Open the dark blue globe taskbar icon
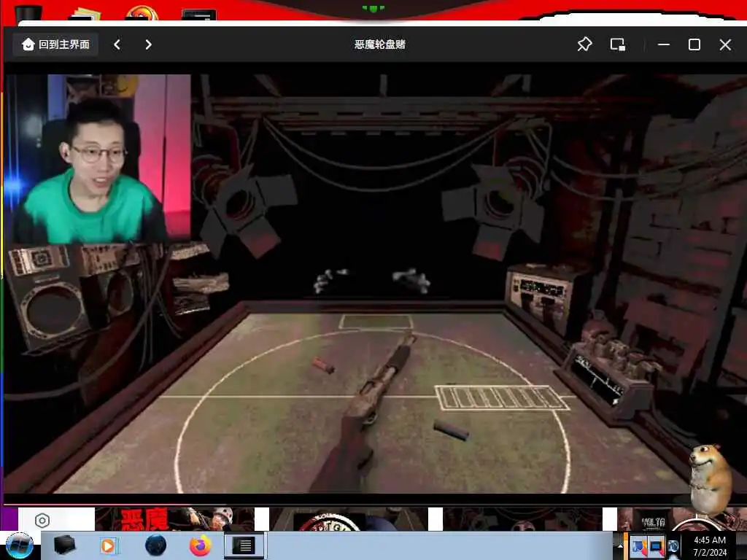Screen dimensions: 747x560 point(155,545)
